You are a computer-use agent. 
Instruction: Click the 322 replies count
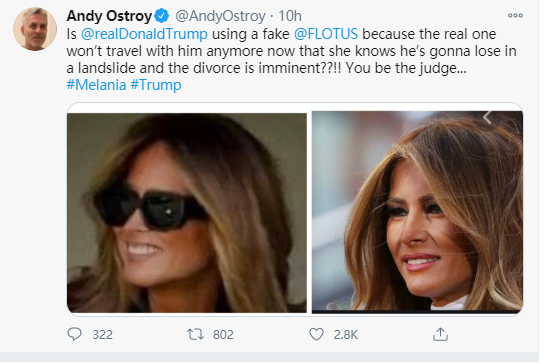103,335
